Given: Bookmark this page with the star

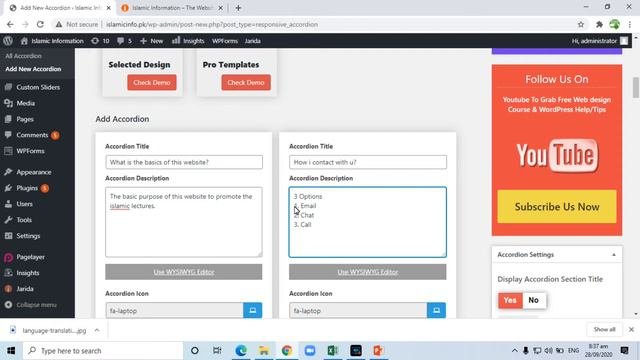Looking at the screenshot, I should tap(581, 24).
